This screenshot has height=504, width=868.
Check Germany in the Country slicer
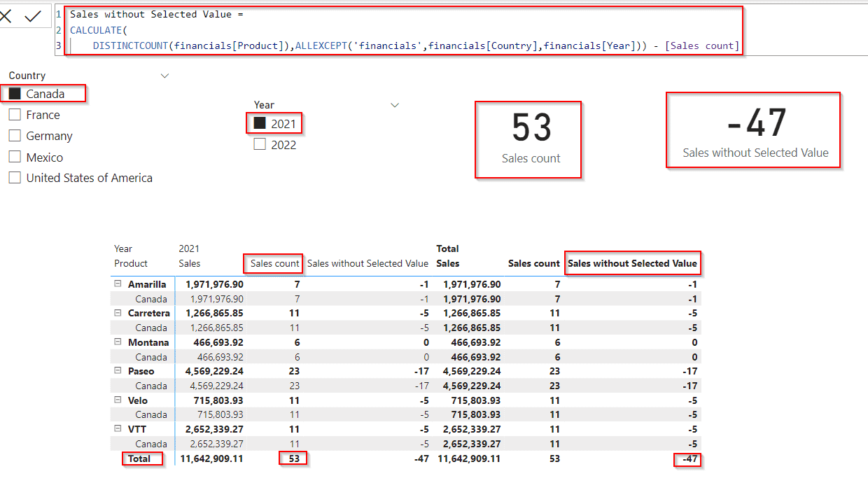tap(15, 135)
